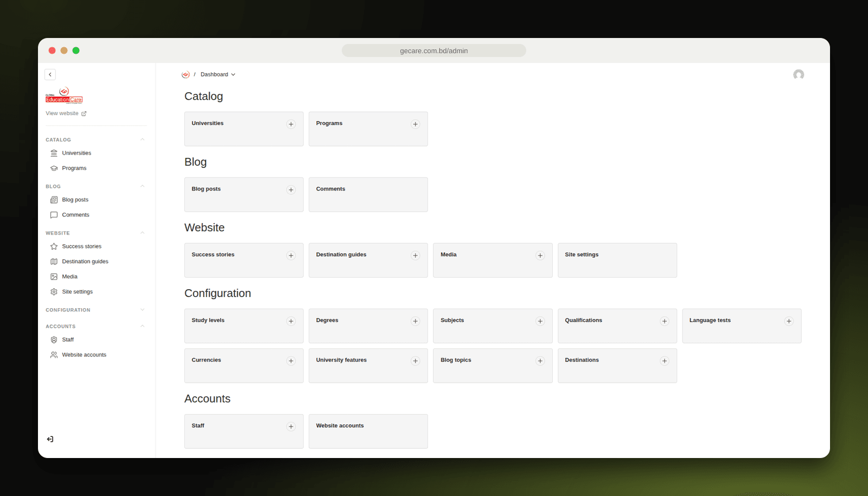
Task: Add a success story with plus icon
Action: [291, 256]
